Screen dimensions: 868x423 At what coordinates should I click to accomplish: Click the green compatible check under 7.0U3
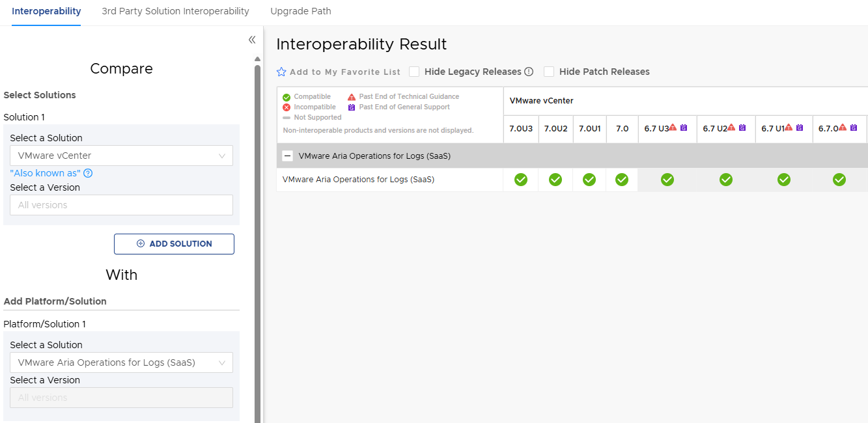521,180
